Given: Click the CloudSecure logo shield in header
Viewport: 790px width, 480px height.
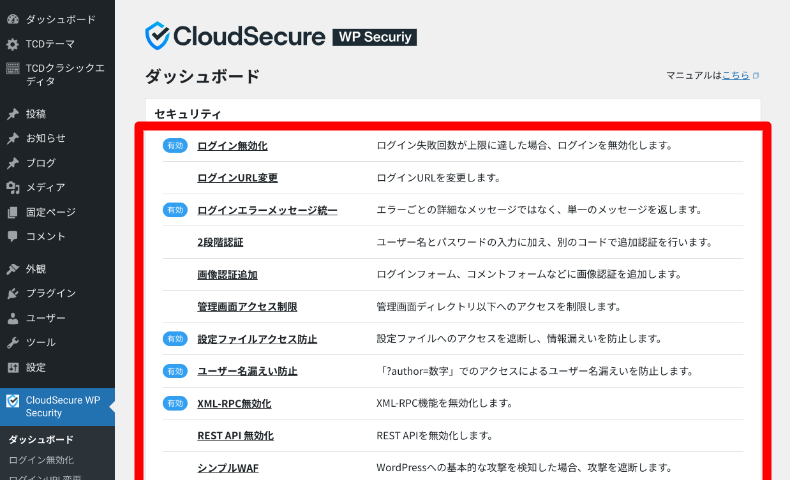Looking at the screenshot, I should (157, 35).
